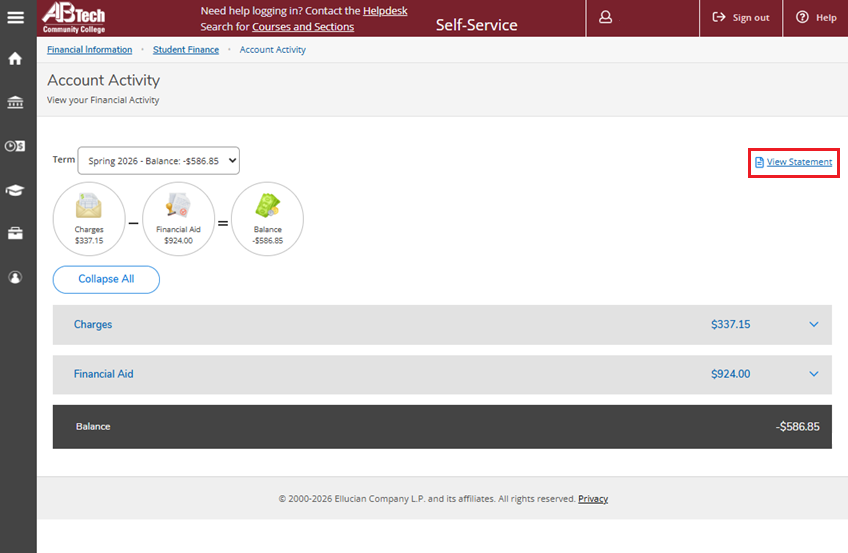Click the Account Activity breadcrumb text
This screenshot has height=553, width=848.
point(273,50)
